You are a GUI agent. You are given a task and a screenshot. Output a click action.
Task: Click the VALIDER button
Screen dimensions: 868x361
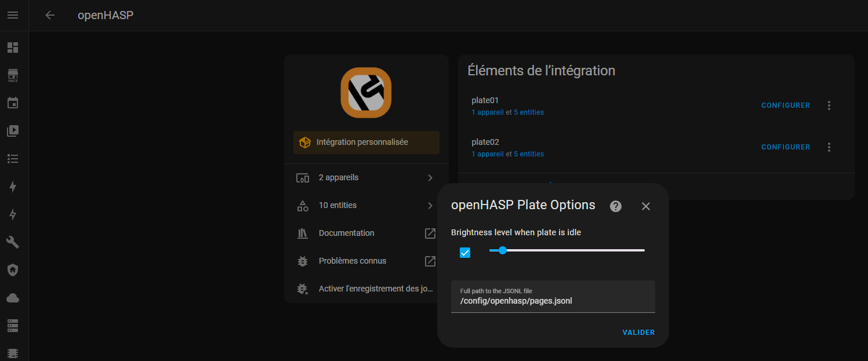[x=638, y=333]
